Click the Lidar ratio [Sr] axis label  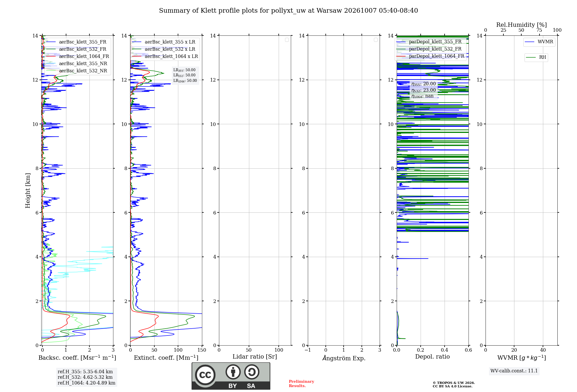[255, 357]
